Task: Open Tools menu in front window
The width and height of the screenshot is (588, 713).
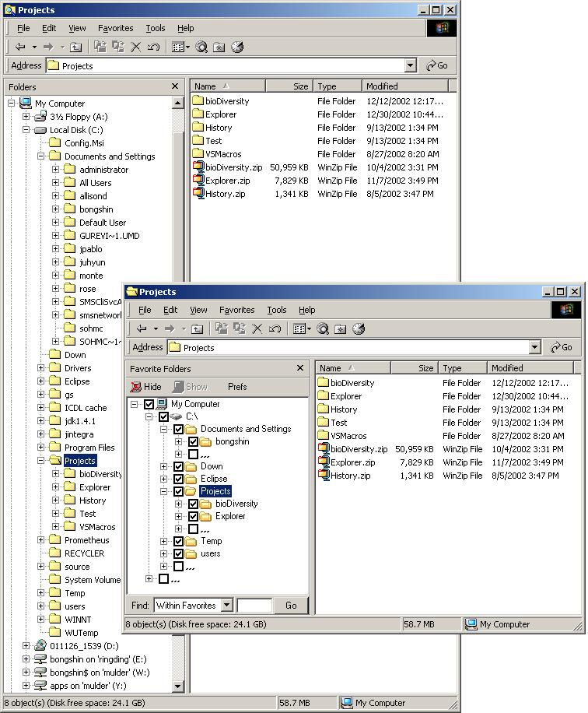Action: (276, 310)
